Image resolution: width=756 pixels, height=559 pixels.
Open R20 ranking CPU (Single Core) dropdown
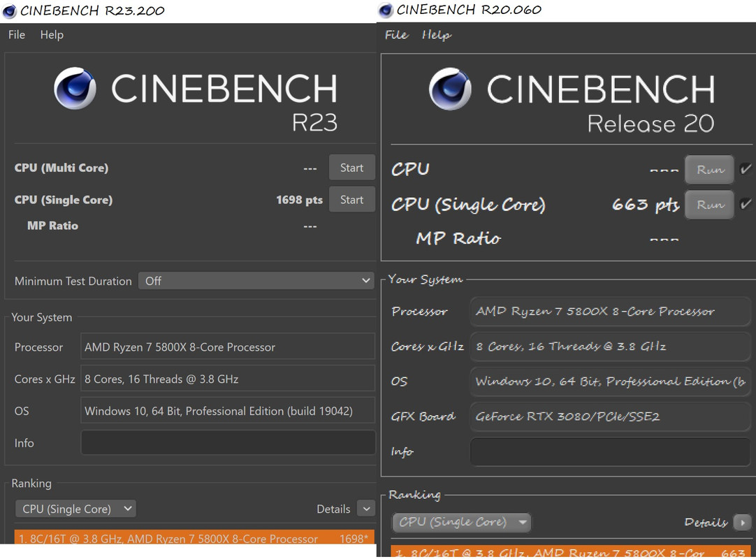[x=461, y=522]
